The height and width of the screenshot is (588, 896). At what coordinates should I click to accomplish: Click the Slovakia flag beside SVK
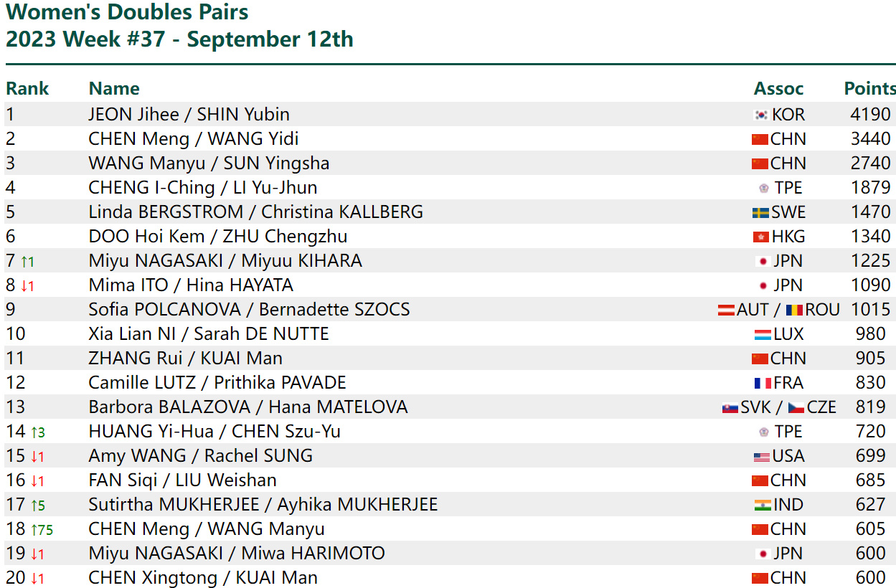(730, 407)
